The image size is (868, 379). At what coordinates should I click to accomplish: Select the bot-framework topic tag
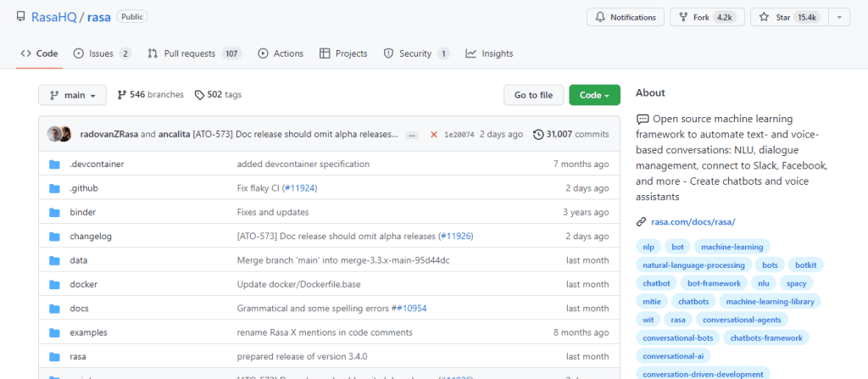[714, 283]
